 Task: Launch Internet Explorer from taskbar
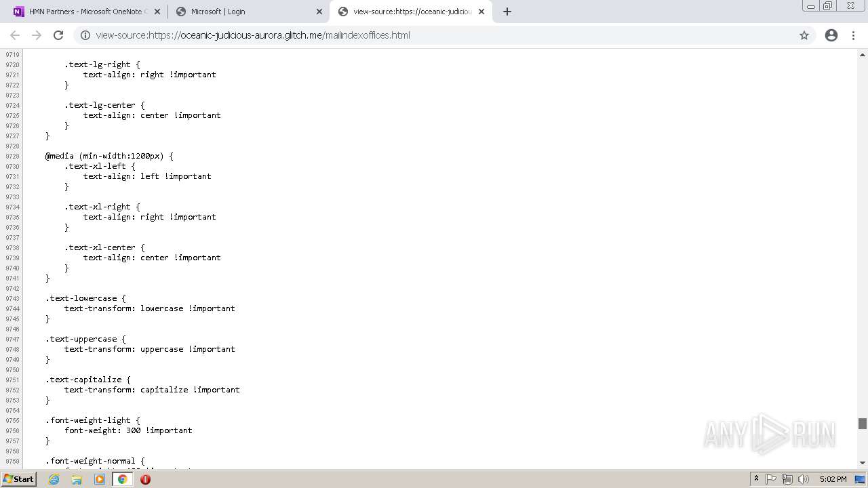(54, 479)
